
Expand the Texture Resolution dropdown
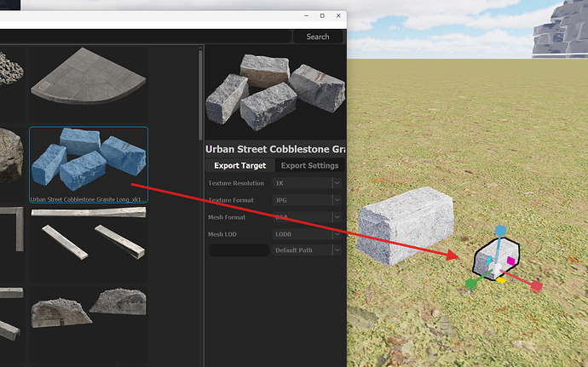pos(337,183)
